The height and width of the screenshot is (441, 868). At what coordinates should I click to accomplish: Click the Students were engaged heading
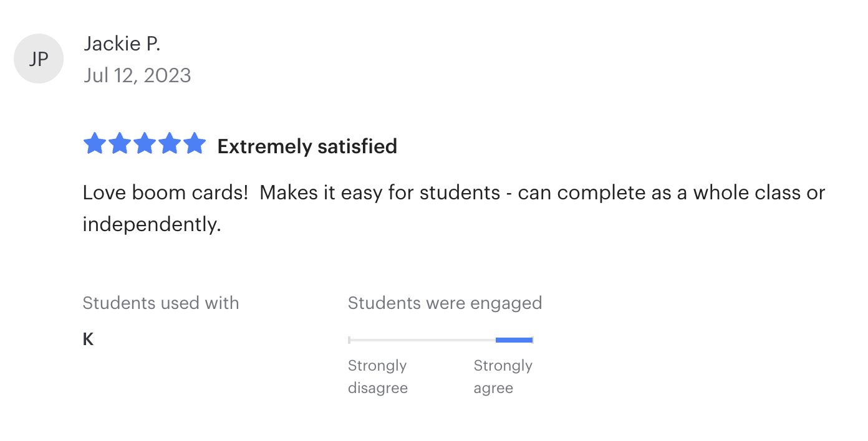(x=445, y=303)
